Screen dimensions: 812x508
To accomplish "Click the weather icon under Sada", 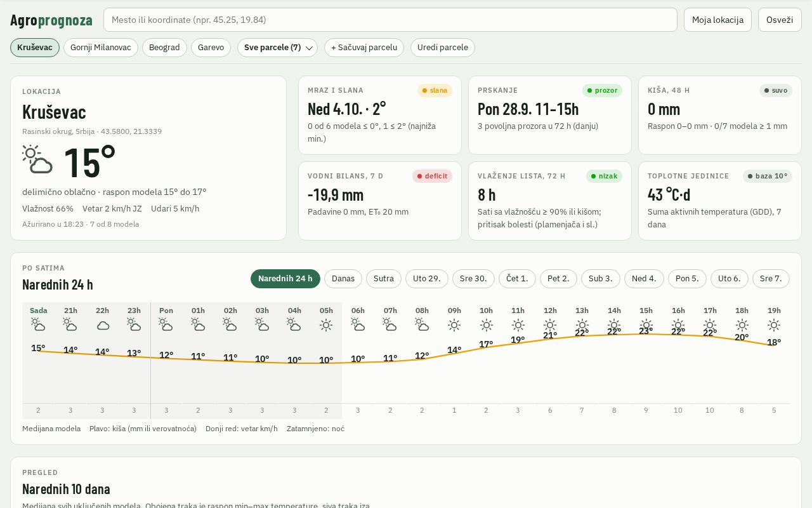I will coord(38,325).
